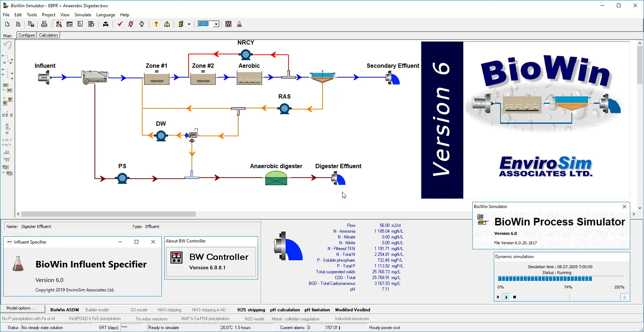Expand the dropdown arrow next to the cabinet icon
This screenshot has width=644, height=332.
point(189,24)
